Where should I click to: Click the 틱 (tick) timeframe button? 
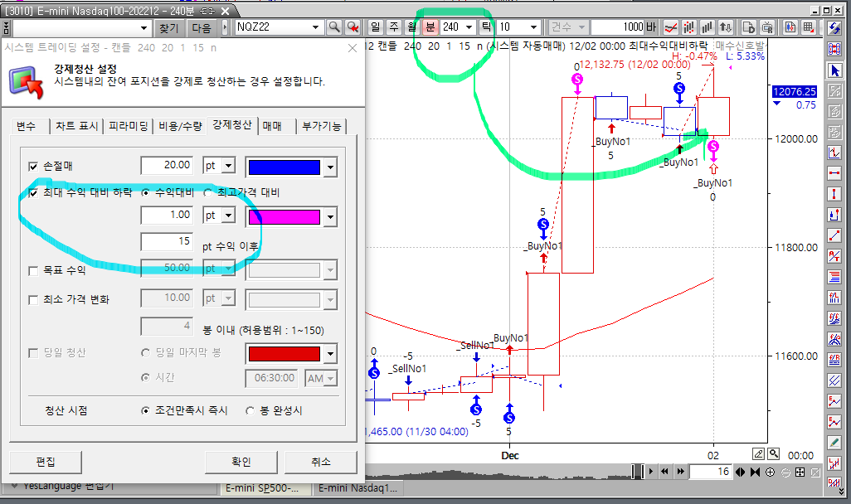[486, 27]
